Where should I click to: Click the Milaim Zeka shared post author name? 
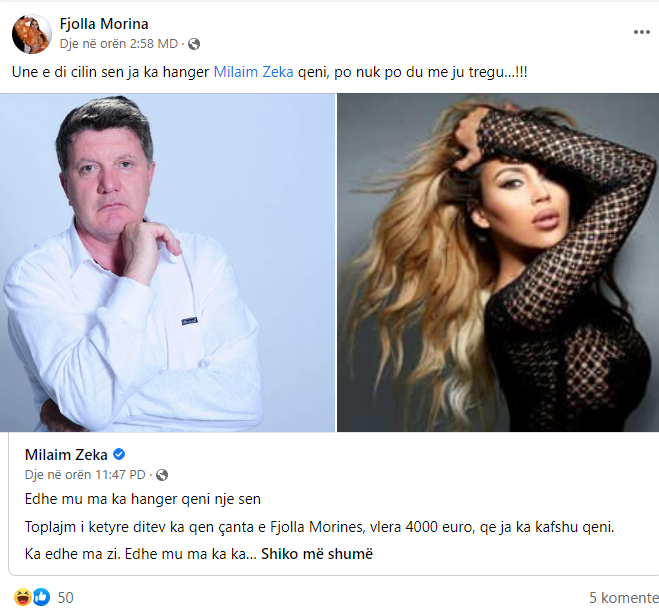tap(66, 454)
